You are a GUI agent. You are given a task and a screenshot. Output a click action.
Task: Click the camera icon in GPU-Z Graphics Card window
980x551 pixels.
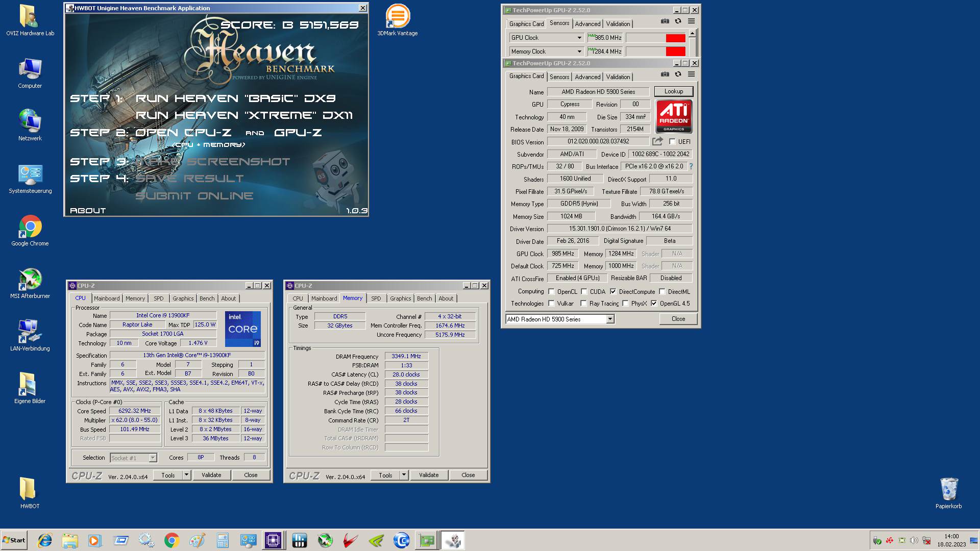(x=665, y=74)
